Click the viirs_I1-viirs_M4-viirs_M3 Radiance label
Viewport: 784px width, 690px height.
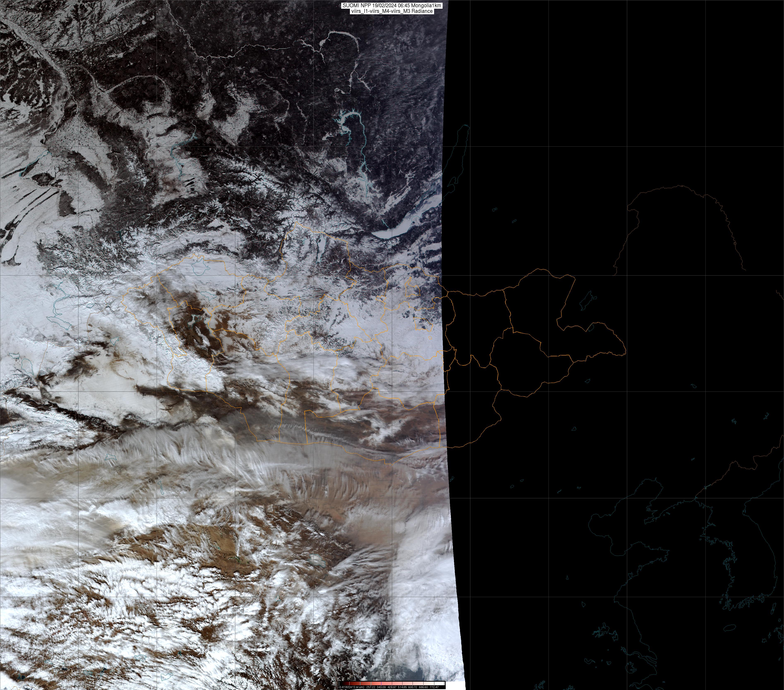point(392,11)
